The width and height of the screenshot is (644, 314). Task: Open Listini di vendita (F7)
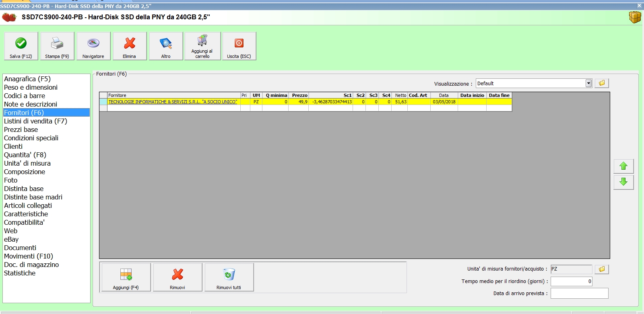(x=46, y=121)
